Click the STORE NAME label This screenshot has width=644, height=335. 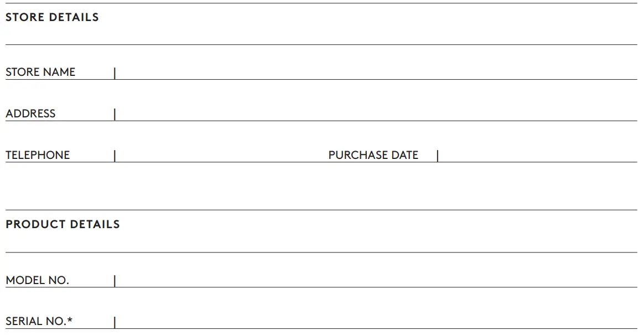click(40, 72)
